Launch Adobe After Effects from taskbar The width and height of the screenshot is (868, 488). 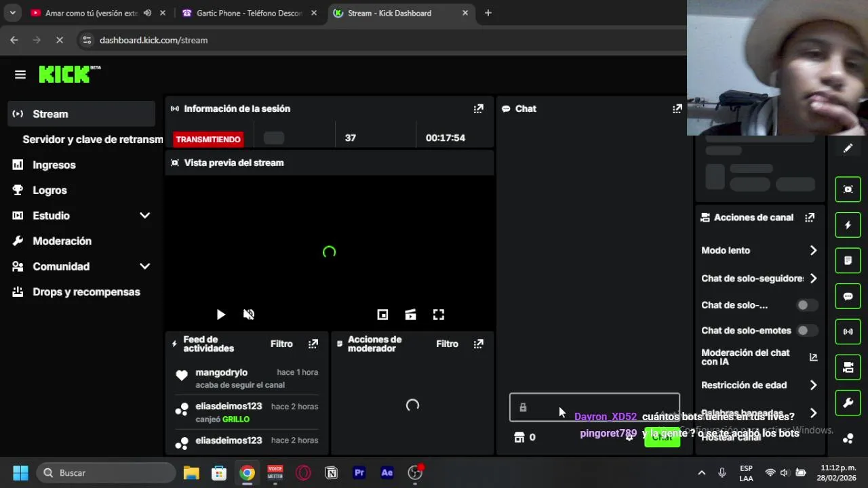click(x=387, y=472)
